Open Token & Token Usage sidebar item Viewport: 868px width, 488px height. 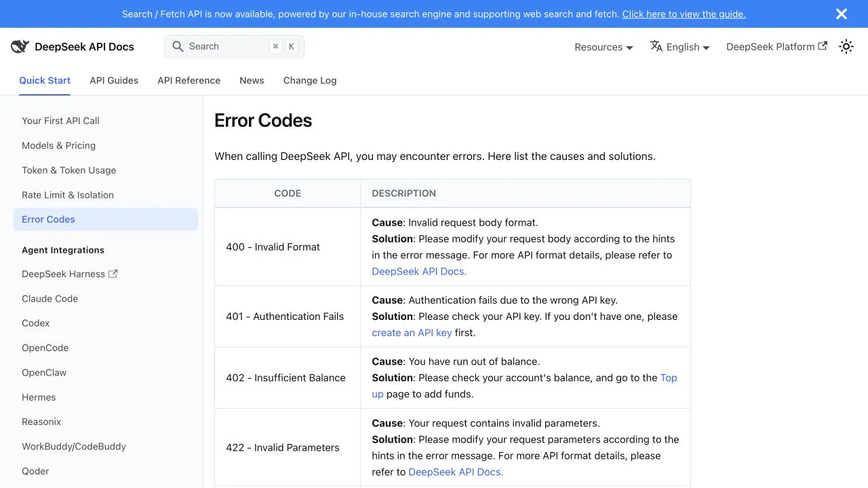[x=106, y=170]
